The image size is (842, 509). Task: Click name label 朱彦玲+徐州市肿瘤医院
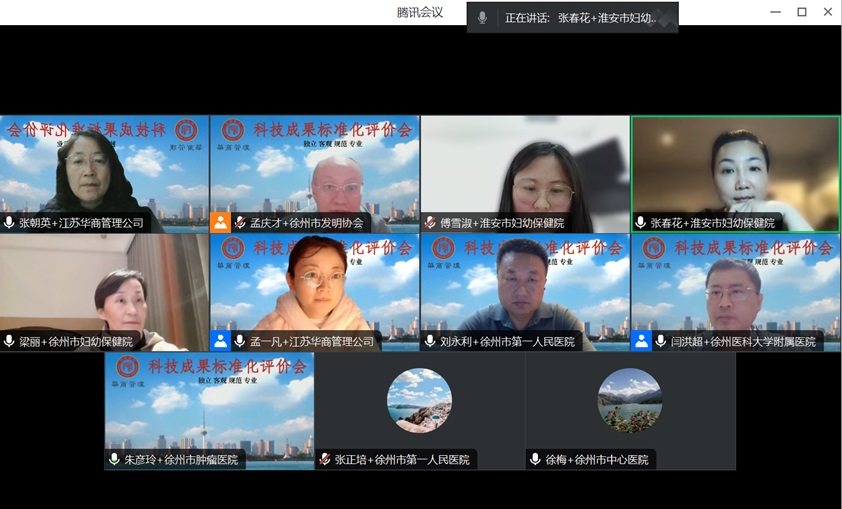click(181, 460)
